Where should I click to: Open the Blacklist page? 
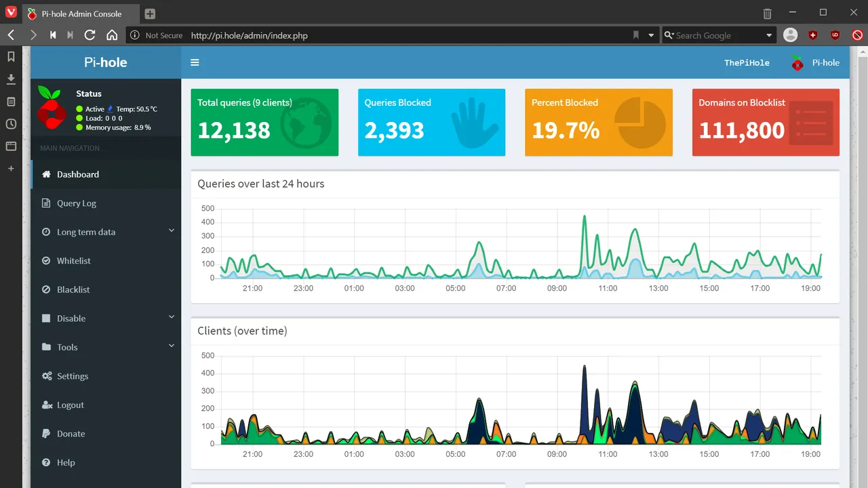point(106,289)
